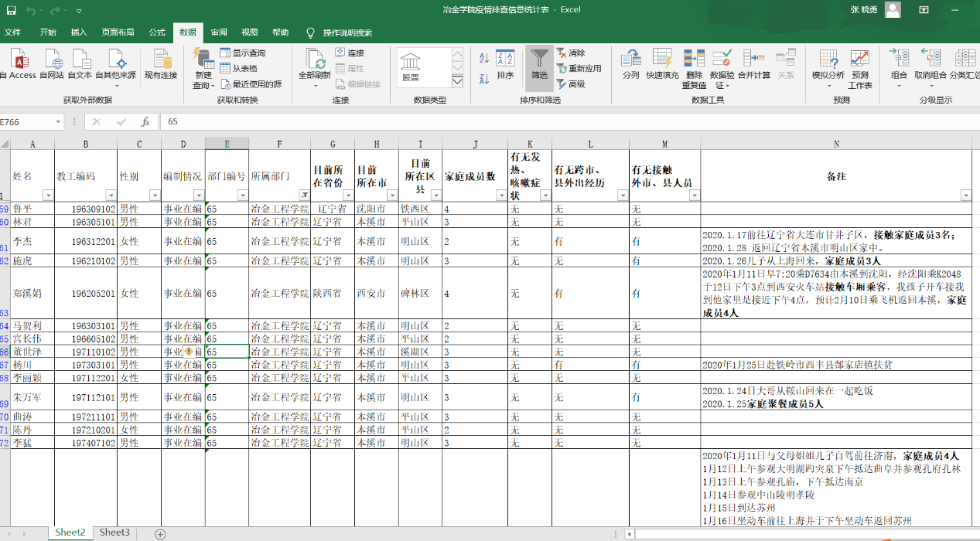The image size is (980, 541).
Task: Reapply filter with 重新应用
Action: click(579, 68)
